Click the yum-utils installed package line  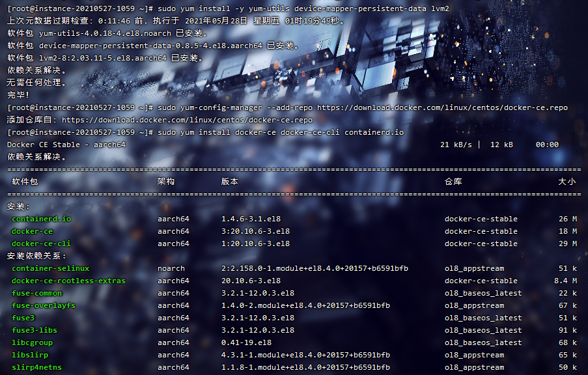point(107,33)
